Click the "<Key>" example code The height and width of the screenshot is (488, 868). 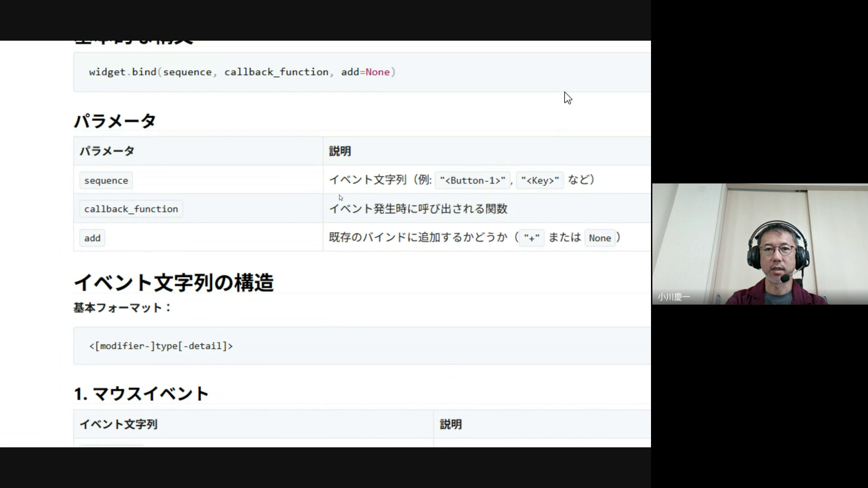pyautogui.click(x=540, y=180)
